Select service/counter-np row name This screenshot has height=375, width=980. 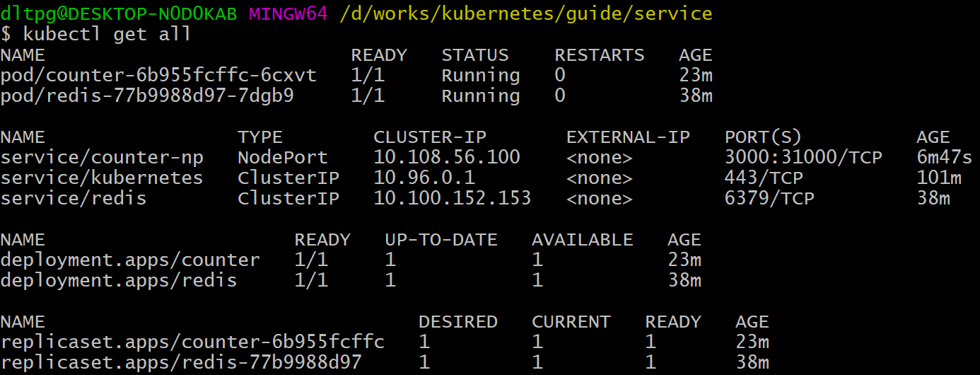pos(102,157)
